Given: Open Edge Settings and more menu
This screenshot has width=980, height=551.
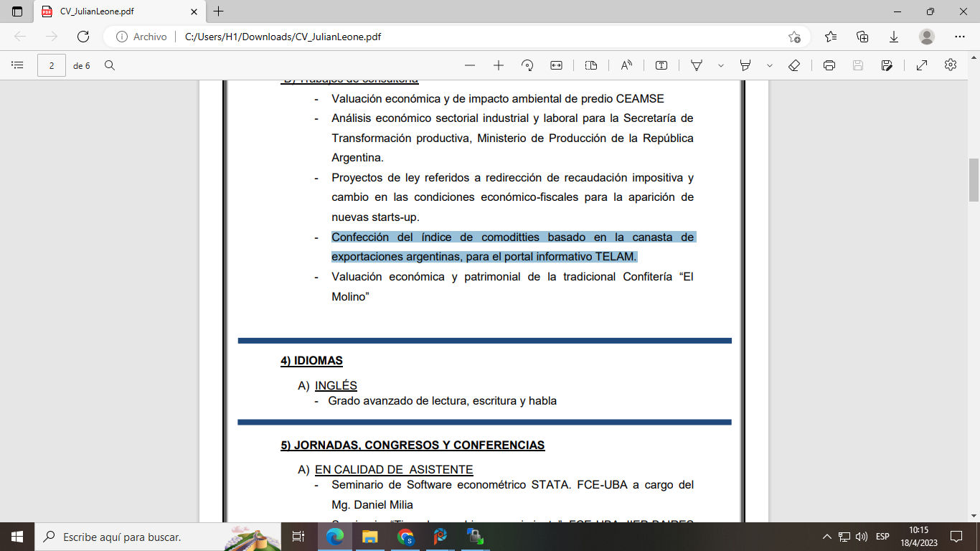Looking at the screenshot, I should (x=960, y=37).
